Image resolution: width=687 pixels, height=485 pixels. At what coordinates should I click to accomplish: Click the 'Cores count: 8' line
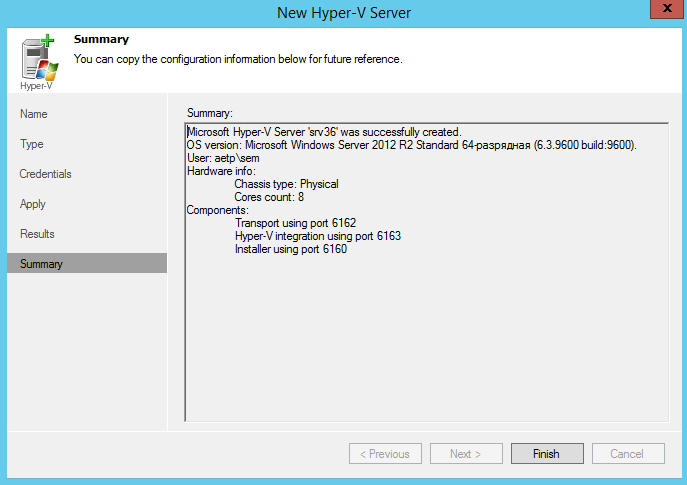tap(269, 197)
